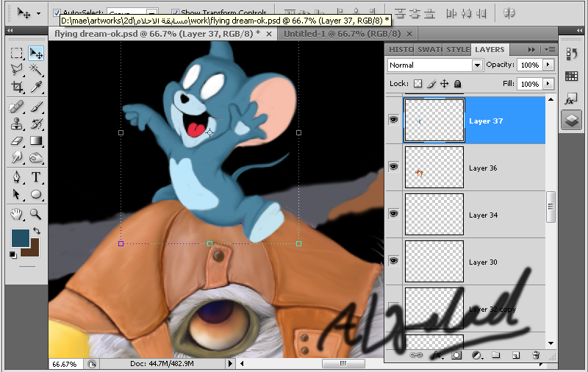Screen dimensions: 588x372
Task: Select the Clone Stamp tool
Action: pyautogui.click(x=16, y=124)
